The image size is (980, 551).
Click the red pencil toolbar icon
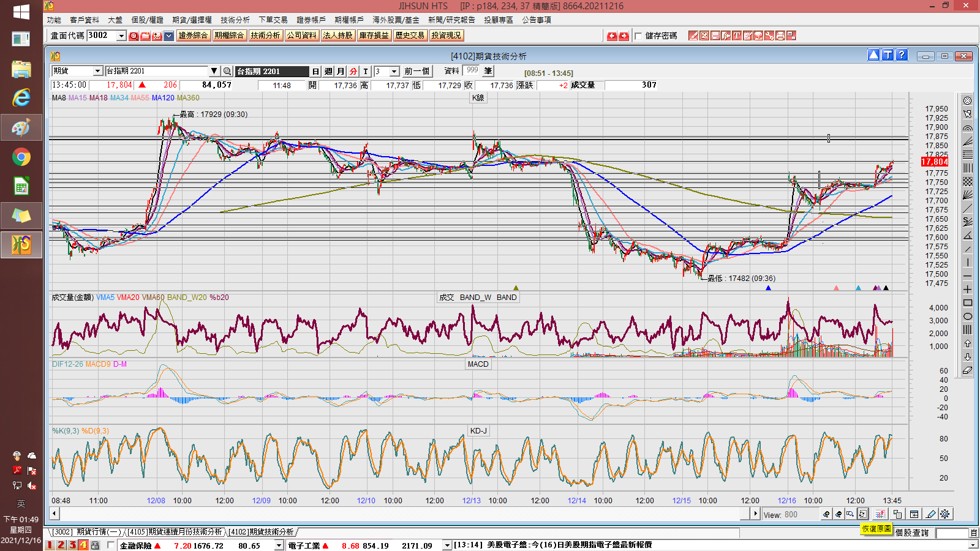point(693,36)
